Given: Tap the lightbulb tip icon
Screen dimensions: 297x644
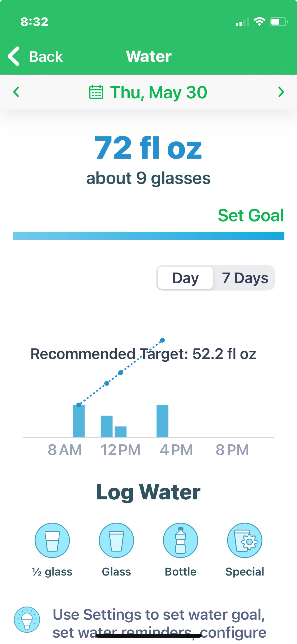Looking at the screenshot, I should [x=27, y=619].
